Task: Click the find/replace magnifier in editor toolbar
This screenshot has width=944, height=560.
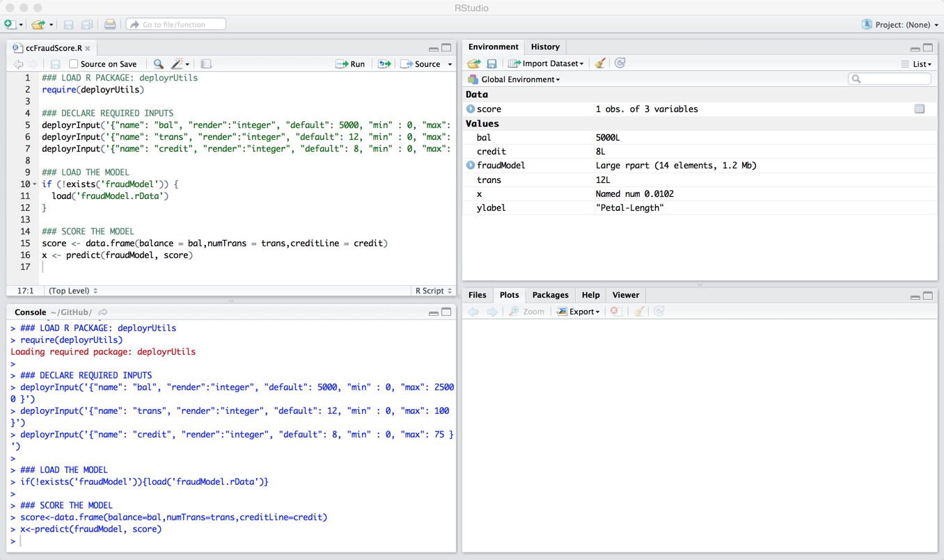Action: click(158, 64)
